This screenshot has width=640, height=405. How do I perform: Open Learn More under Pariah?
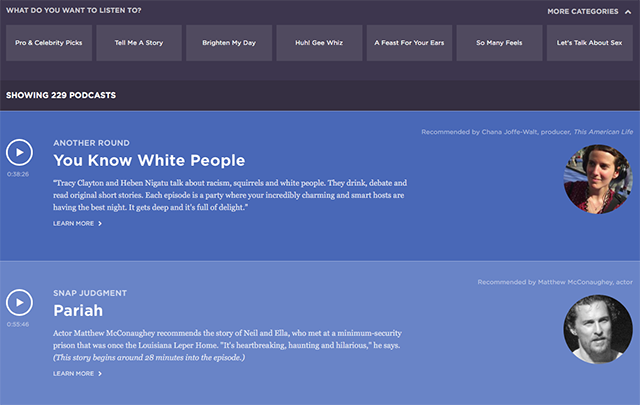tap(73, 374)
